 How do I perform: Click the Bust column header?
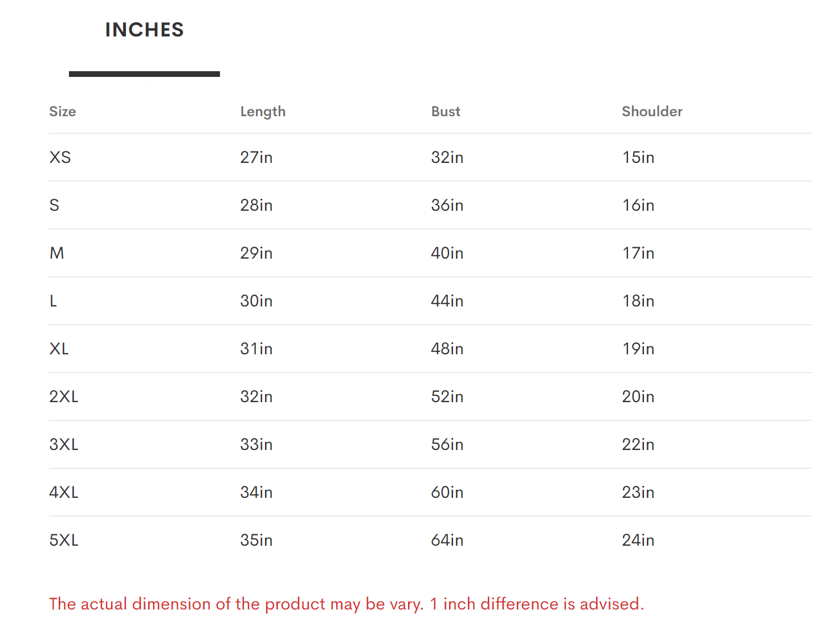coord(446,112)
